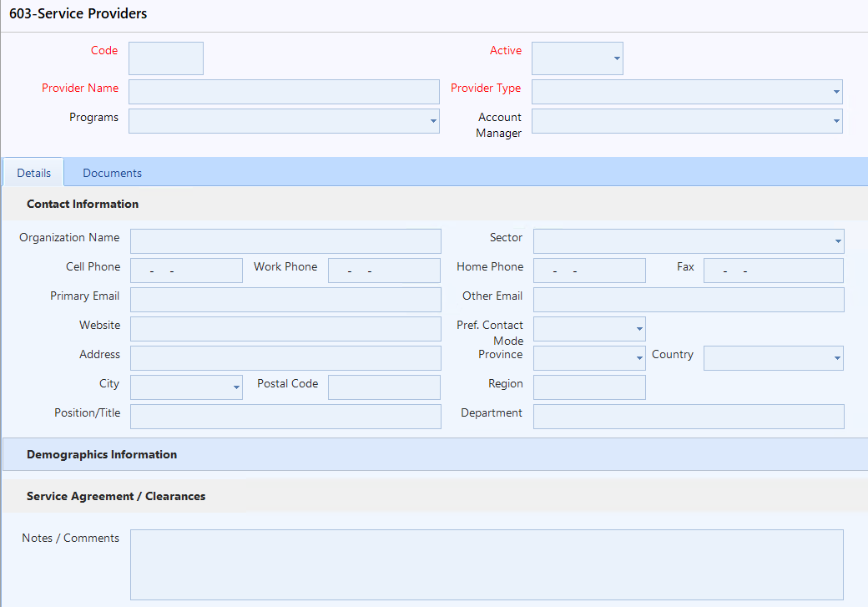Open the Programs dropdown list

284,121
